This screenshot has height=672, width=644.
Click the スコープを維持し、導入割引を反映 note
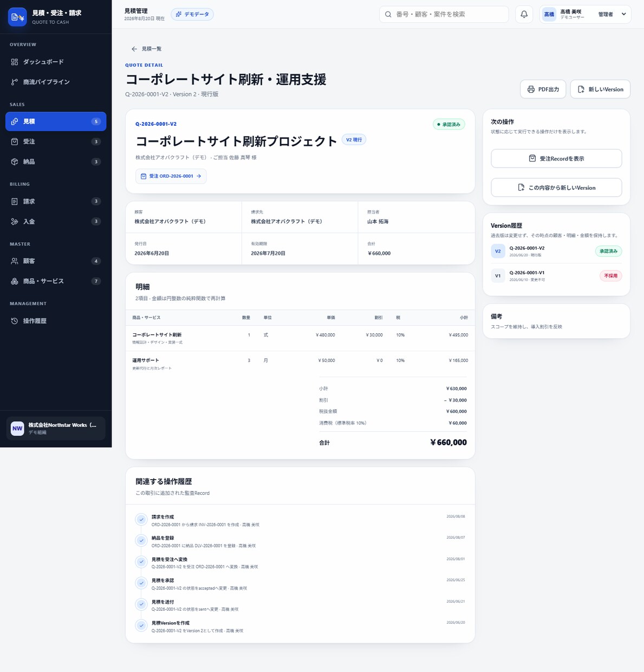pyautogui.click(x=526, y=327)
